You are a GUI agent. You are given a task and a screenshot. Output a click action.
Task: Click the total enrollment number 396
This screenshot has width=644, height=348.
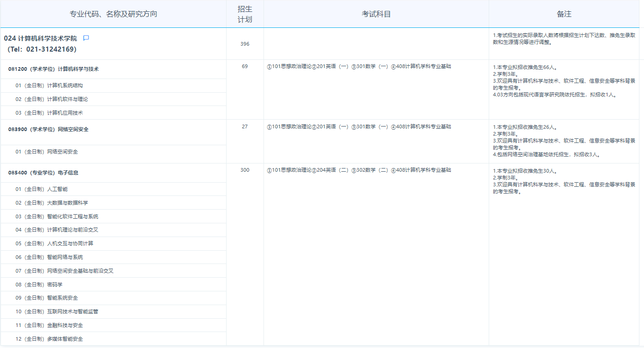click(x=245, y=44)
